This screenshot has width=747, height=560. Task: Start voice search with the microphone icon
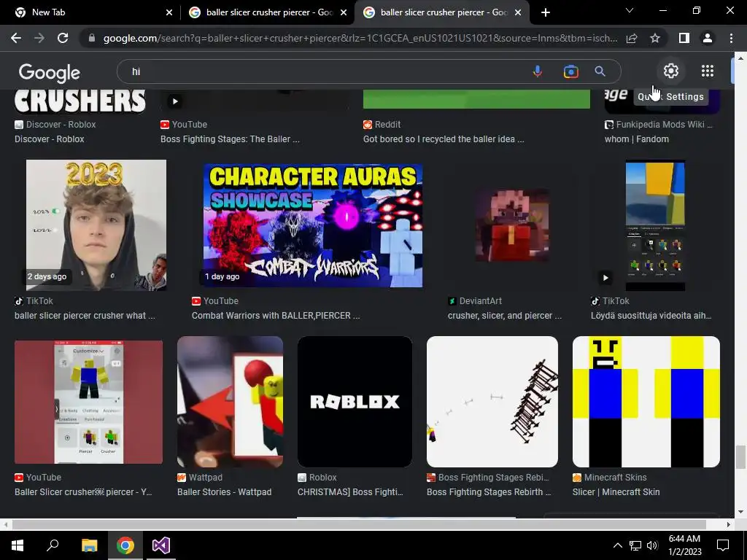tap(538, 71)
